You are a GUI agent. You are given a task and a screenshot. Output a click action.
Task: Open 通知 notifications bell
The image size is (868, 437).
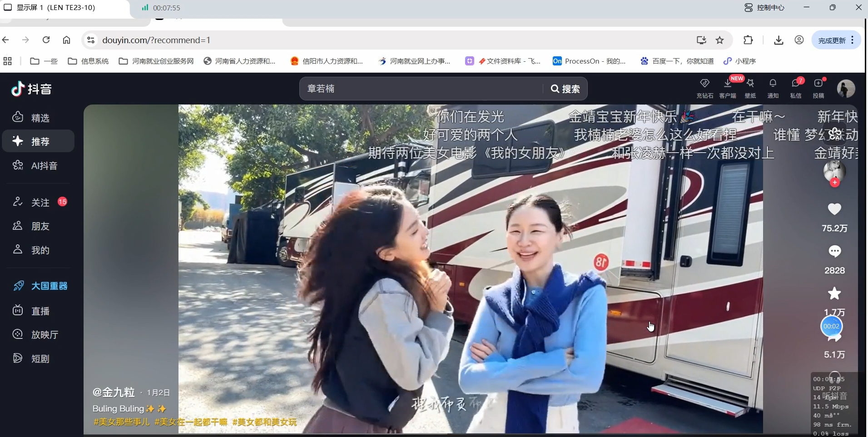773,88
